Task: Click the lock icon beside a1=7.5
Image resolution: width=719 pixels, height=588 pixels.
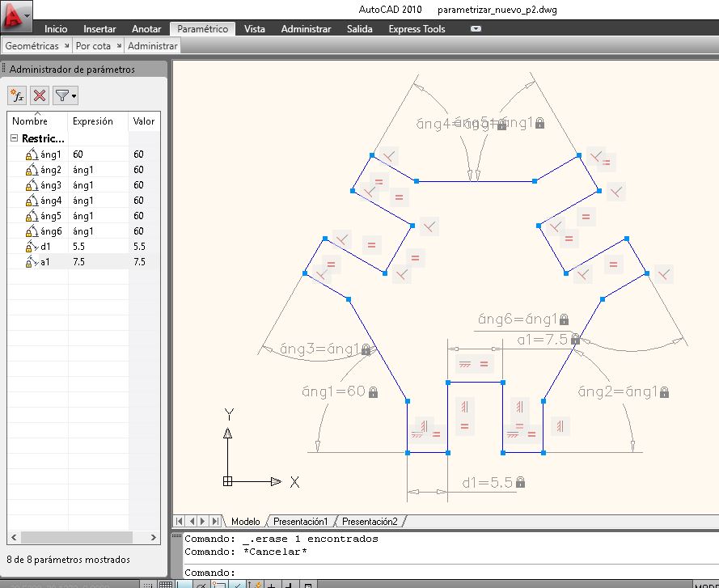Action: [575, 340]
